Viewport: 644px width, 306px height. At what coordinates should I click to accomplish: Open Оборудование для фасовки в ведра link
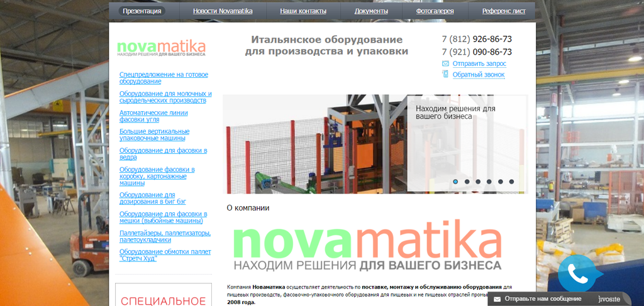pyautogui.click(x=163, y=154)
